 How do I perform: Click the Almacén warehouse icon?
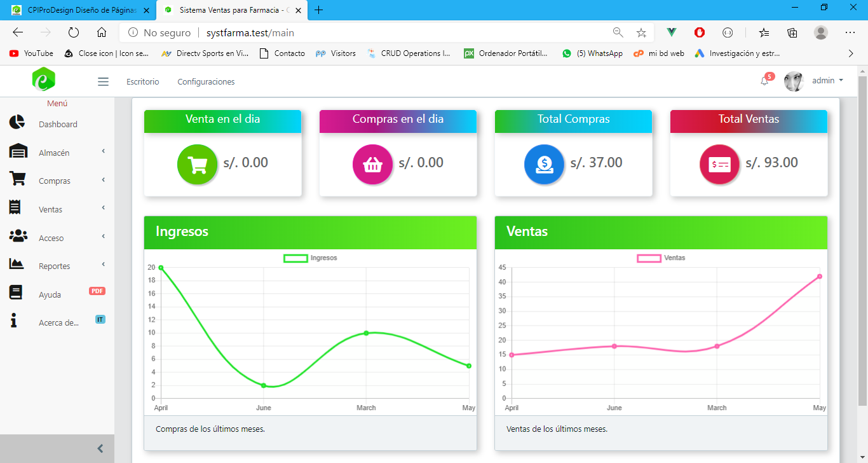[18, 151]
